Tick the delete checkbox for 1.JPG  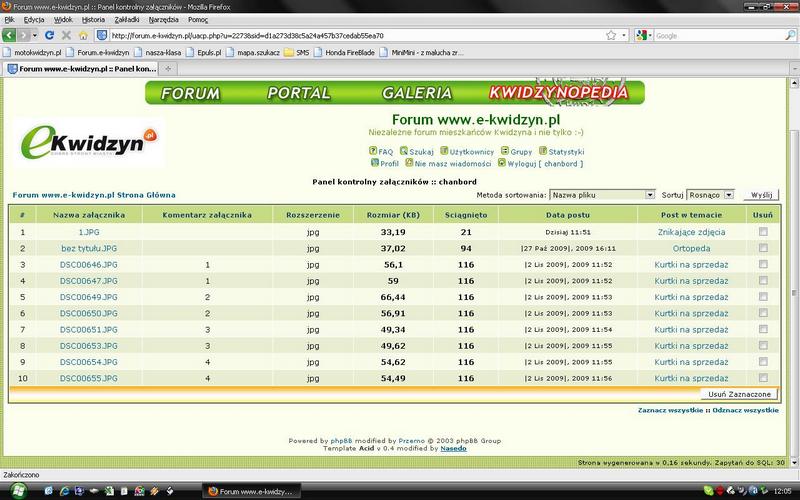(763, 231)
